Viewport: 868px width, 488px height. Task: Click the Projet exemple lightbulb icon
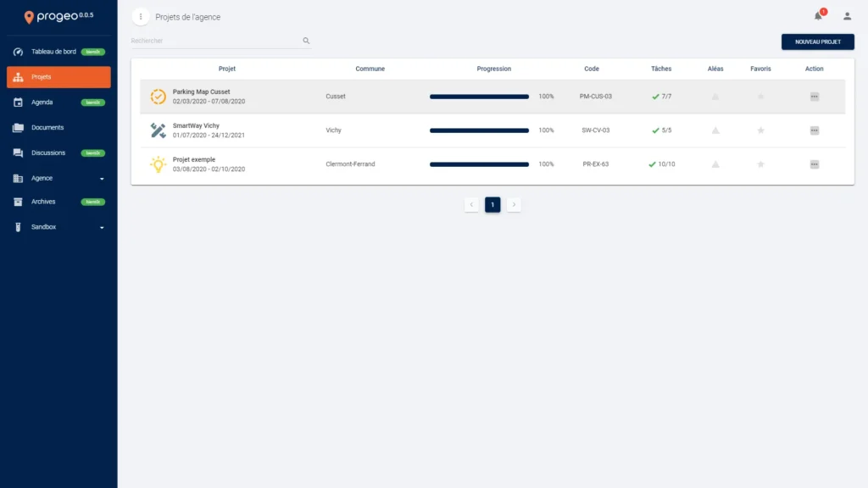(158, 164)
